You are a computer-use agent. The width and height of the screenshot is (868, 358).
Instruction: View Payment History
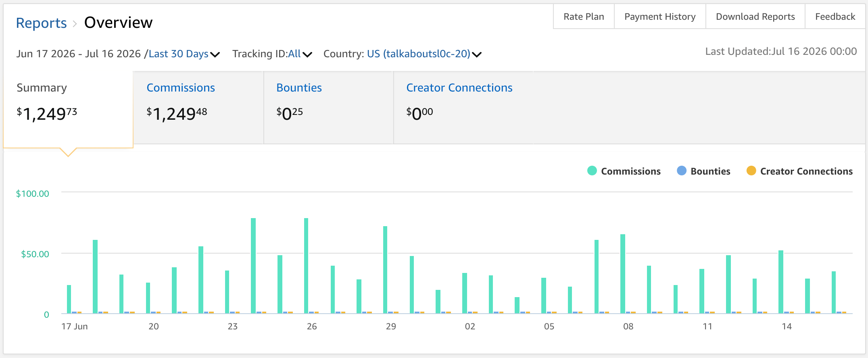coord(660,17)
